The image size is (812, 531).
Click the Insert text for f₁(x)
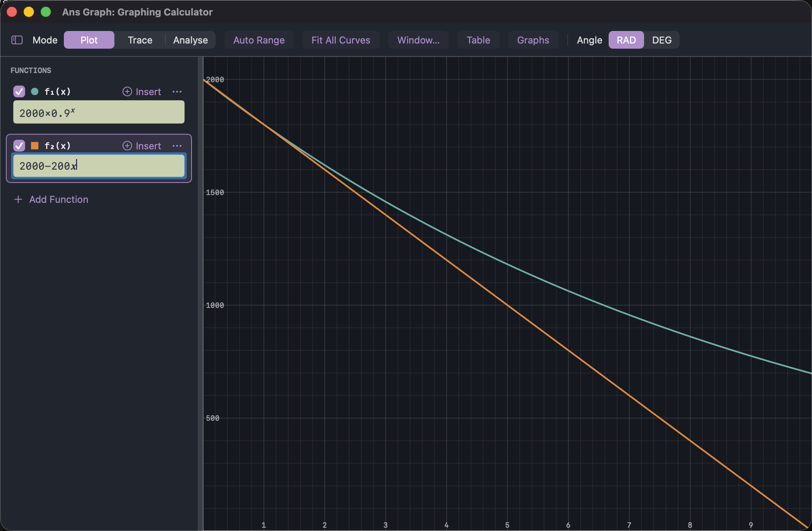click(148, 91)
